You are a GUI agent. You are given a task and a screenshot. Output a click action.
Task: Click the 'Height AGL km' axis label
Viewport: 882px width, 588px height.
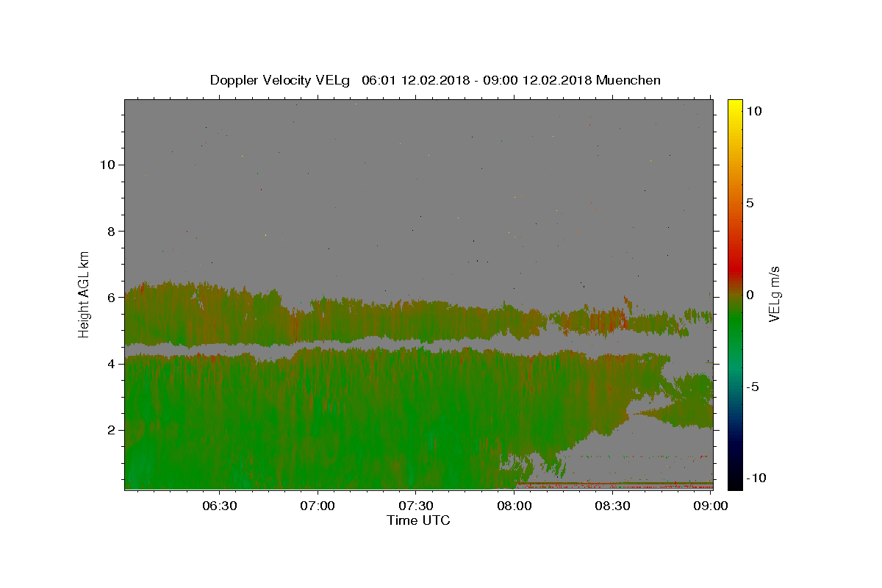point(84,294)
